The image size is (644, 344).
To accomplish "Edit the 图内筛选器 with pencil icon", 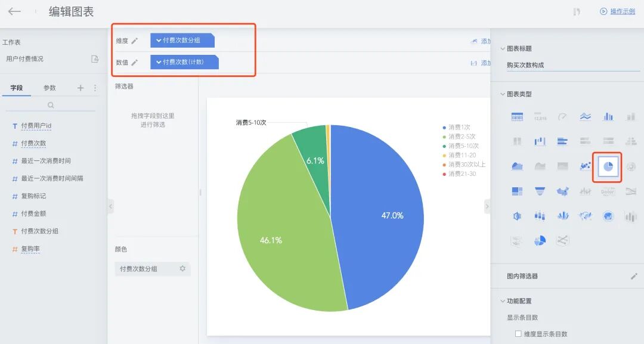I will (x=634, y=276).
